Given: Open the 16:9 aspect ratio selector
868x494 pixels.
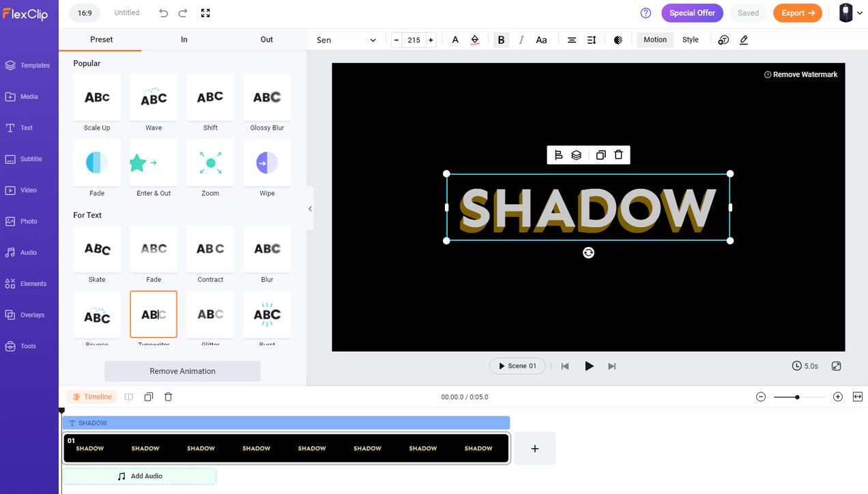Looking at the screenshot, I should (x=85, y=13).
